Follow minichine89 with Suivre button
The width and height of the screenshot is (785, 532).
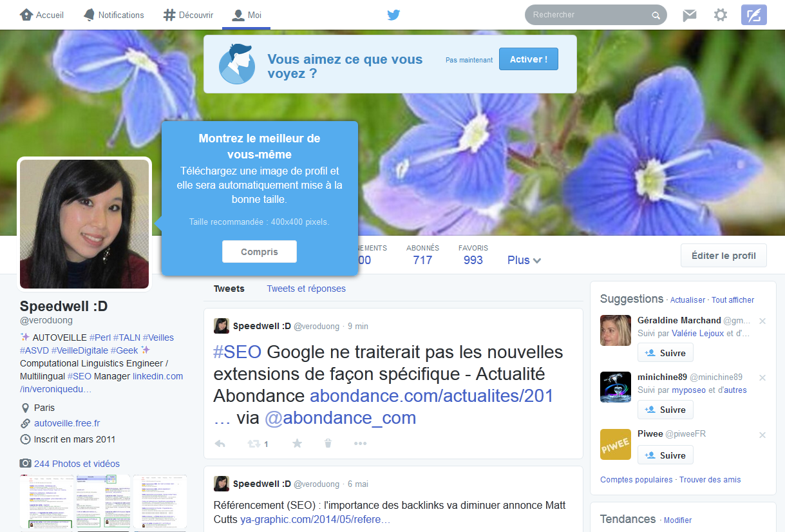pyautogui.click(x=665, y=410)
